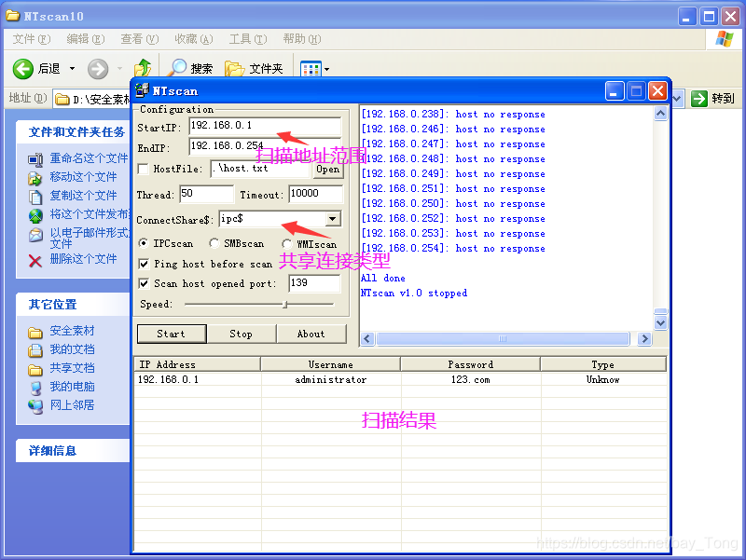
Task: Open the 我的电脑 icon
Action: [x=35, y=388]
